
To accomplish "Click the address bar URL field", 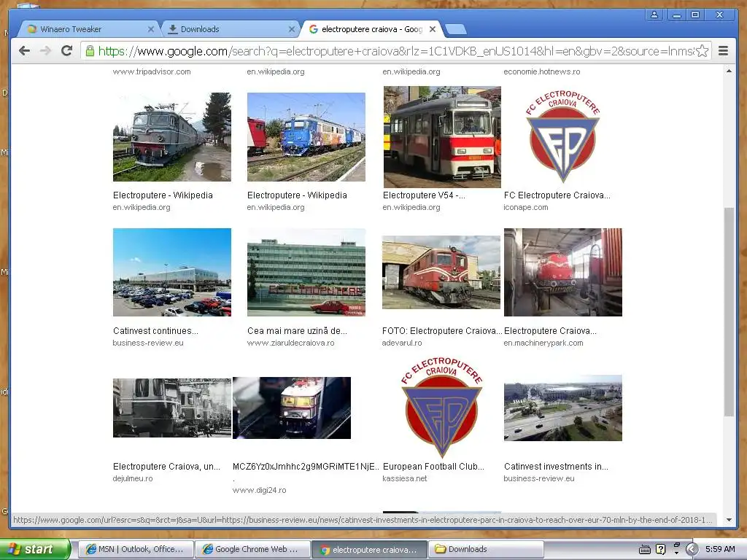I will coord(395,51).
